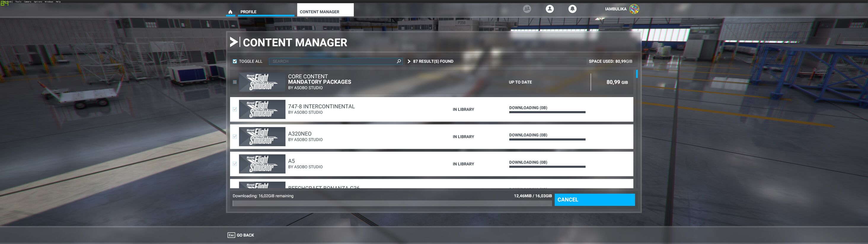Switch to the Content Manager tab
The height and width of the screenshot is (244, 868).
tap(325, 10)
